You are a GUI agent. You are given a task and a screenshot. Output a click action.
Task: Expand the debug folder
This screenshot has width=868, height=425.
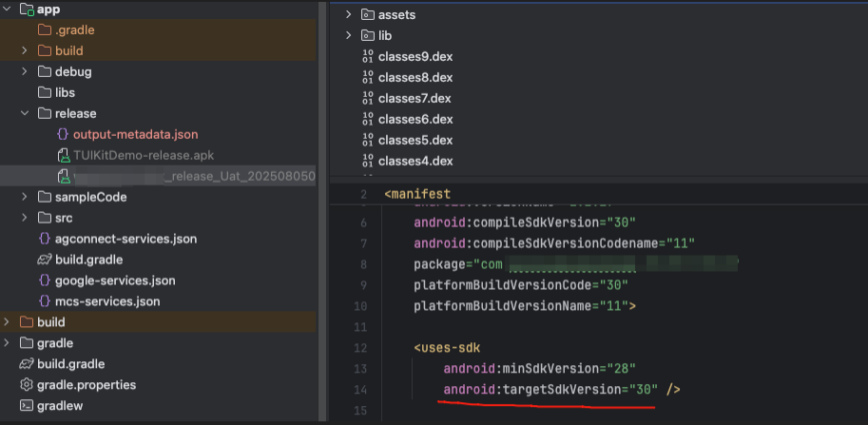click(26, 71)
